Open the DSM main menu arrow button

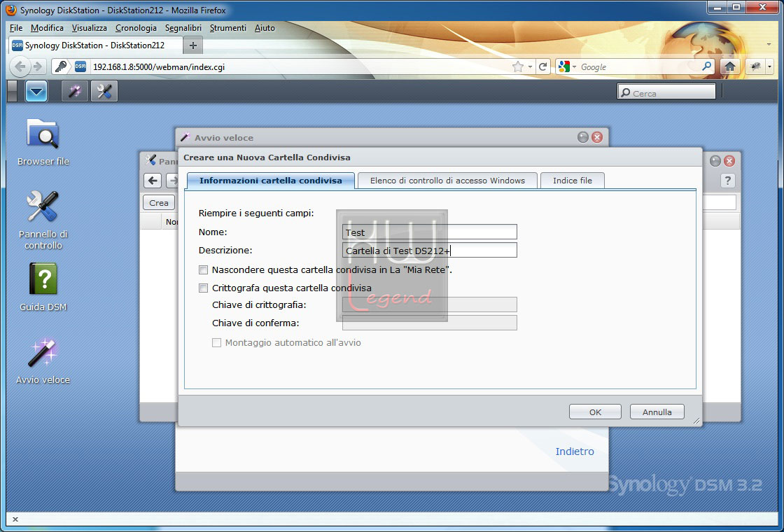point(36,92)
